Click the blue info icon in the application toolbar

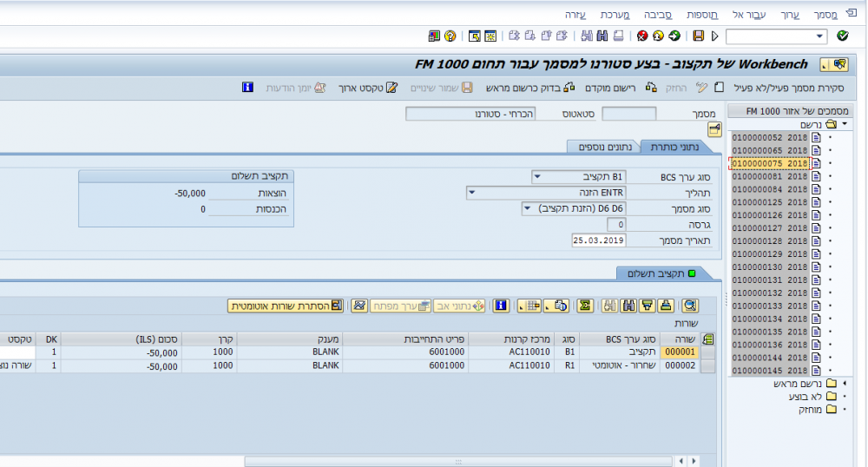[247, 88]
